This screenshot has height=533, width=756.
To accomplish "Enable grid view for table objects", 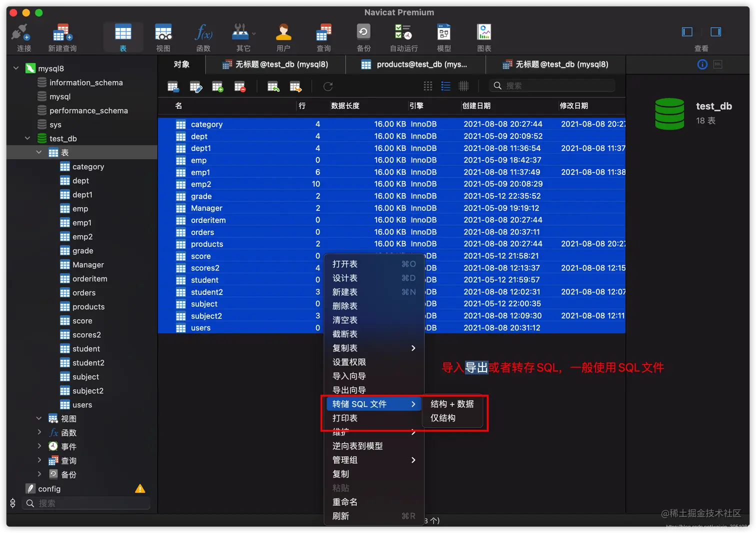I will 427,85.
